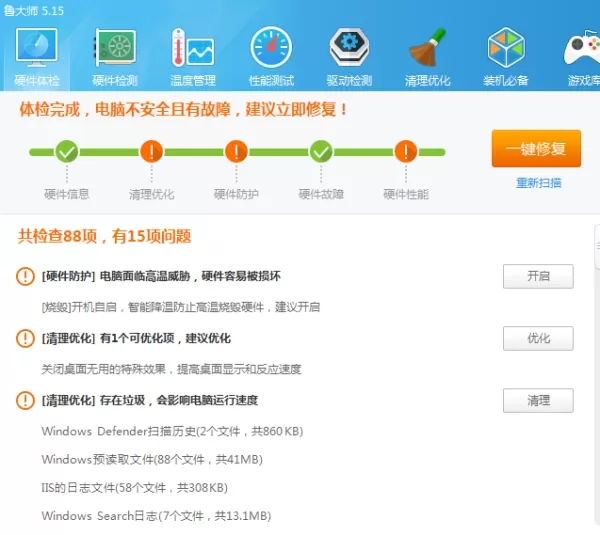The image size is (600, 535).
Task: Open the 温度管理 temperature management icon
Action: tap(193, 47)
